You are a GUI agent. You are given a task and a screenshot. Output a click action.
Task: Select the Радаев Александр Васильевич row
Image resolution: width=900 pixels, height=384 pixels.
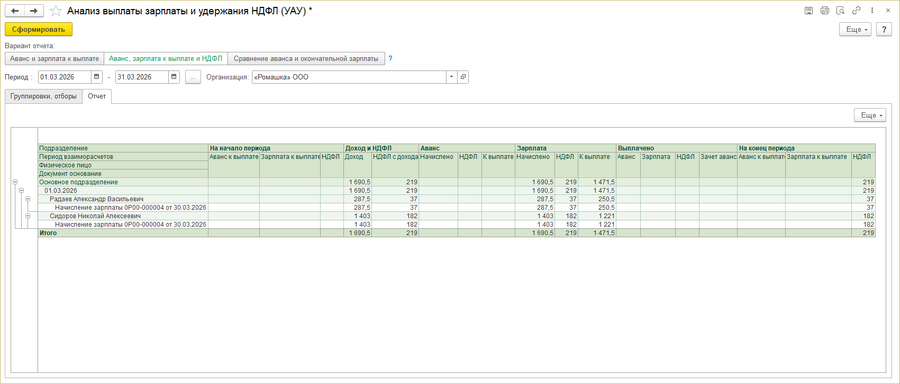point(123,199)
